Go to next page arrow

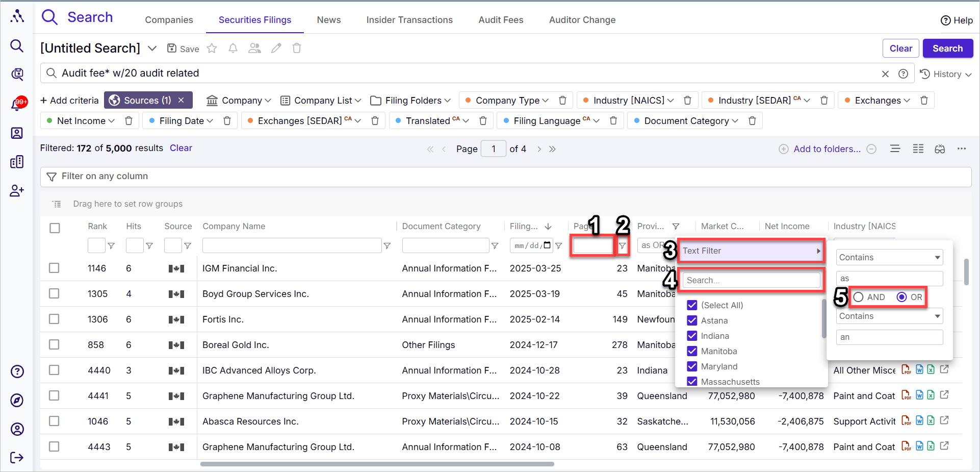tap(539, 149)
